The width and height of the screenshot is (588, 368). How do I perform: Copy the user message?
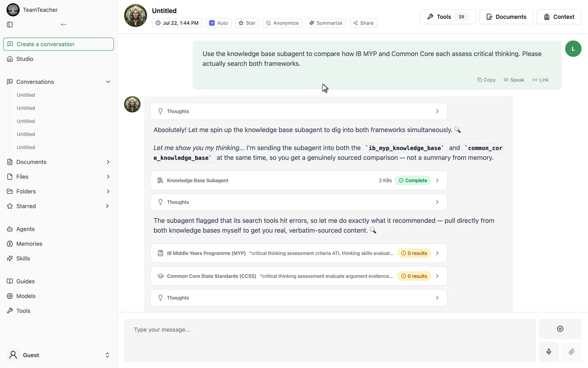(x=486, y=80)
